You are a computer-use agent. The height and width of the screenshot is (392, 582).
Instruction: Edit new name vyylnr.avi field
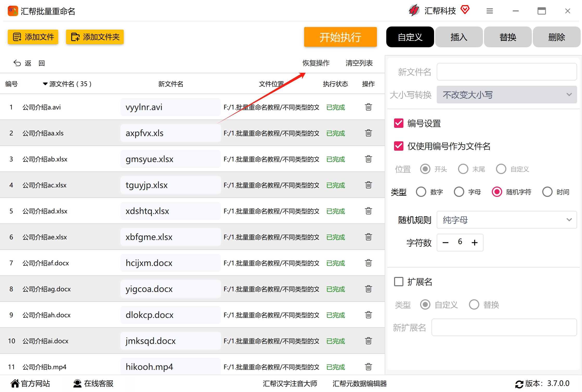[171, 107]
